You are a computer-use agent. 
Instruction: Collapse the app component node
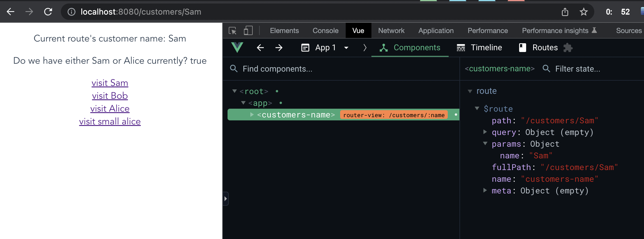pos(243,103)
